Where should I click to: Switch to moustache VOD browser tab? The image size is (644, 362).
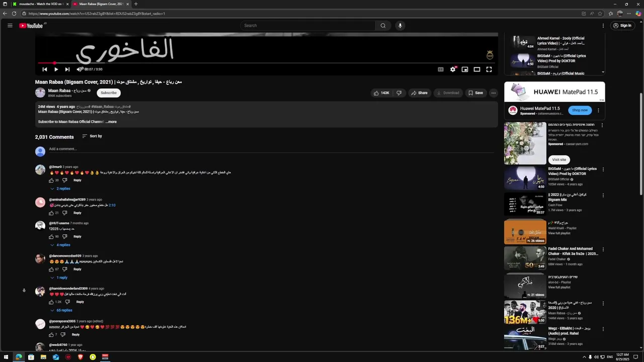40,4
